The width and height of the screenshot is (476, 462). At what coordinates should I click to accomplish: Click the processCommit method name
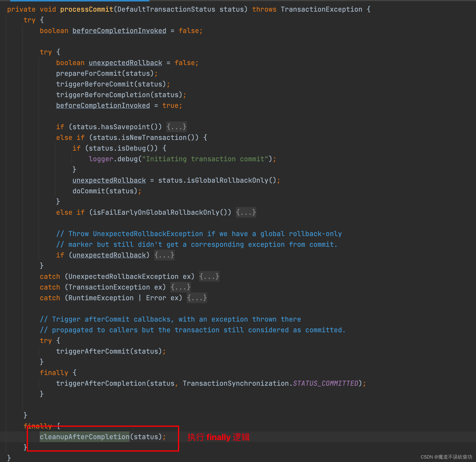coord(87,9)
